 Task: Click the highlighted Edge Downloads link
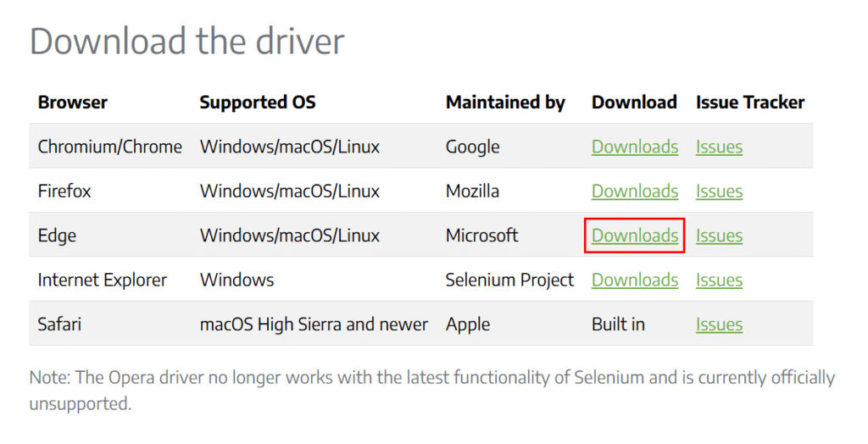click(634, 236)
